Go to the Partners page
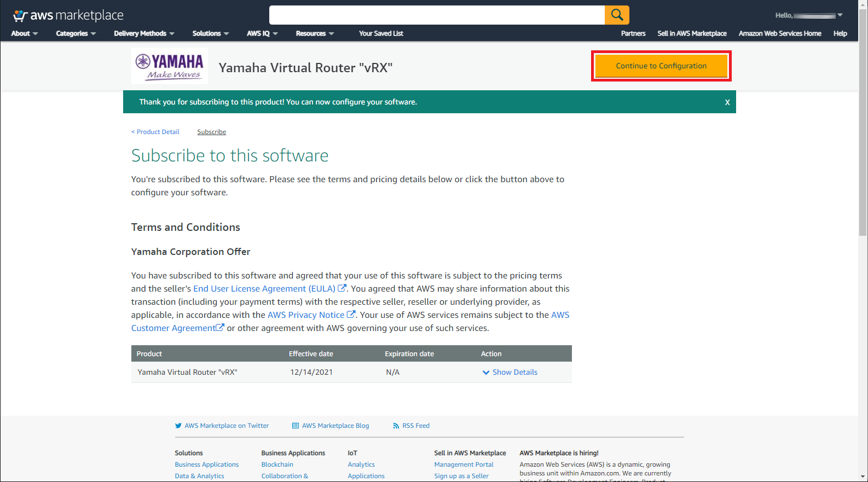The width and height of the screenshot is (868, 482). point(633,33)
